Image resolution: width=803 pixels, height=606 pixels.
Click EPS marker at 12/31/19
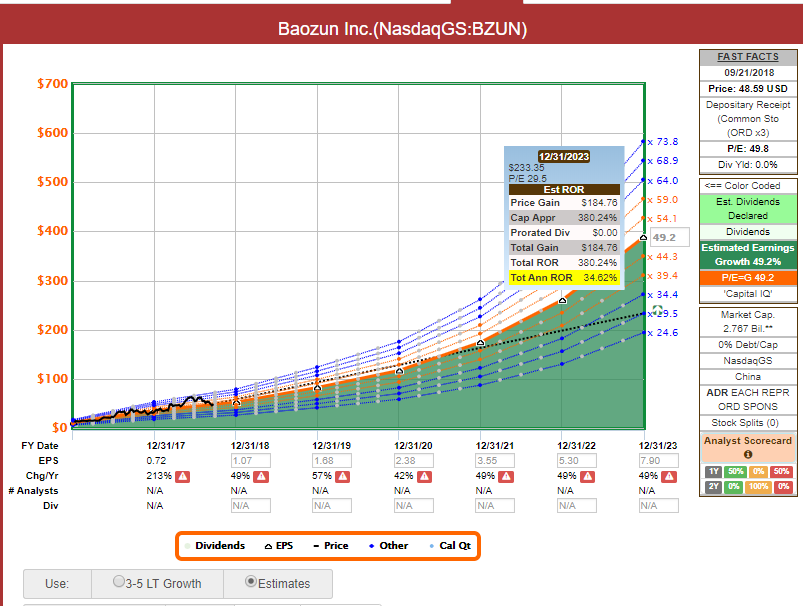[318, 388]
